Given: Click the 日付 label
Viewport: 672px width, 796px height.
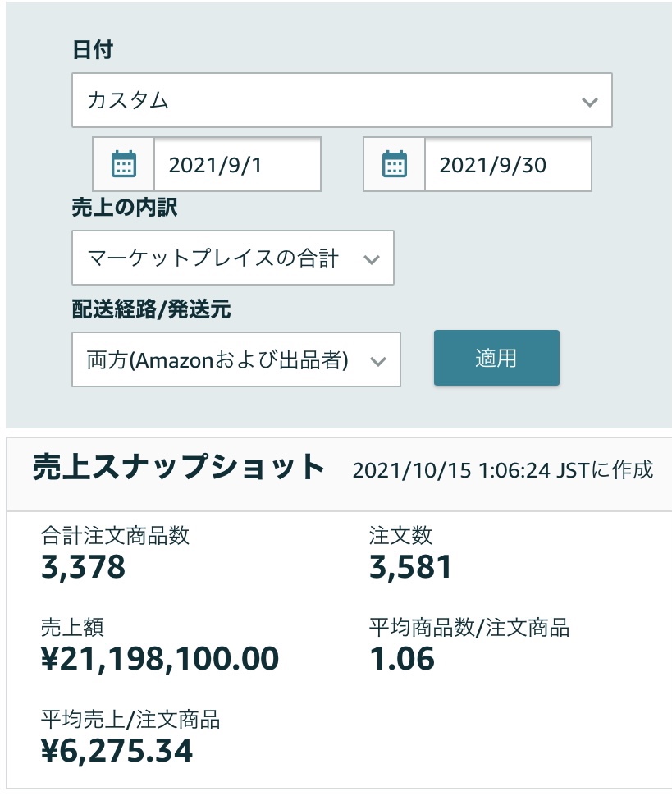Looking at the screenshot, I should tap(93, 50).
